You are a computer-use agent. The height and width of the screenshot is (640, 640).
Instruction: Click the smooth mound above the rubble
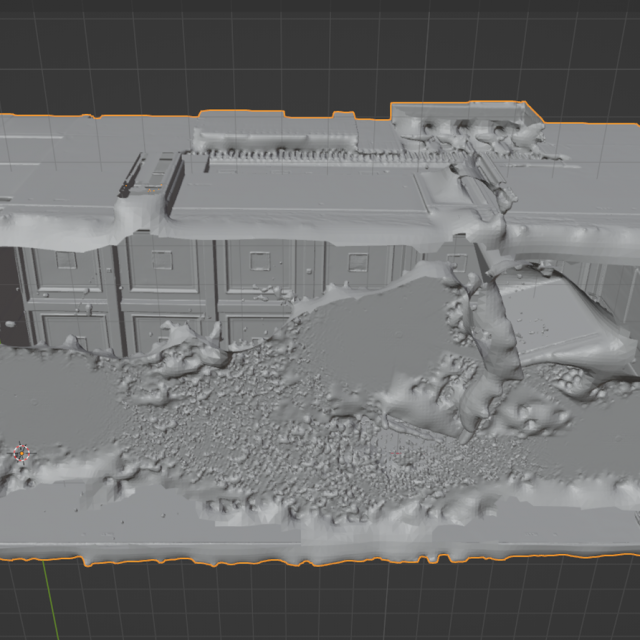(370, 320)
